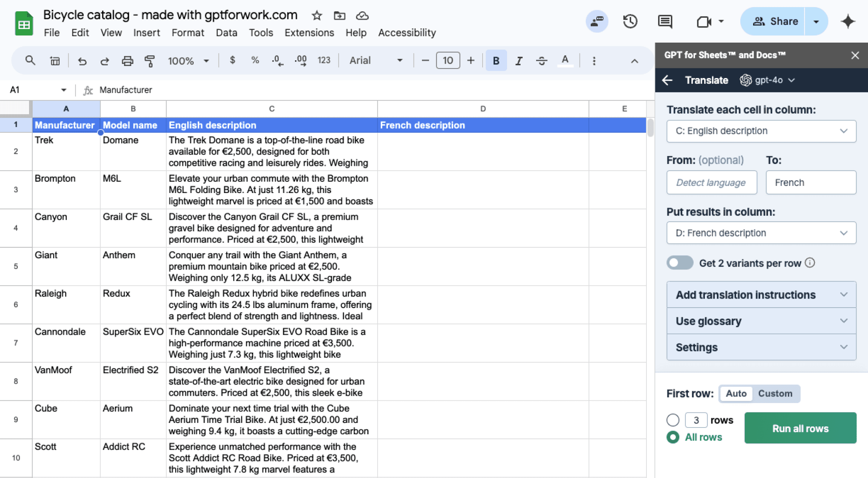Viewport: 868px width, 478px height.
Task: Select the All rows radio button
Action: tap(673, 437)
